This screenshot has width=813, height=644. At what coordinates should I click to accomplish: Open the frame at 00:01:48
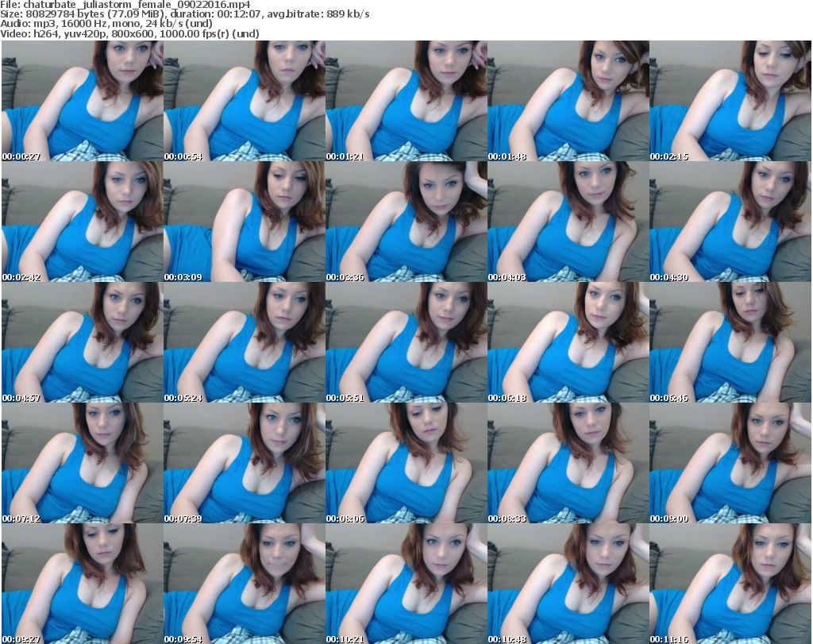568,101
